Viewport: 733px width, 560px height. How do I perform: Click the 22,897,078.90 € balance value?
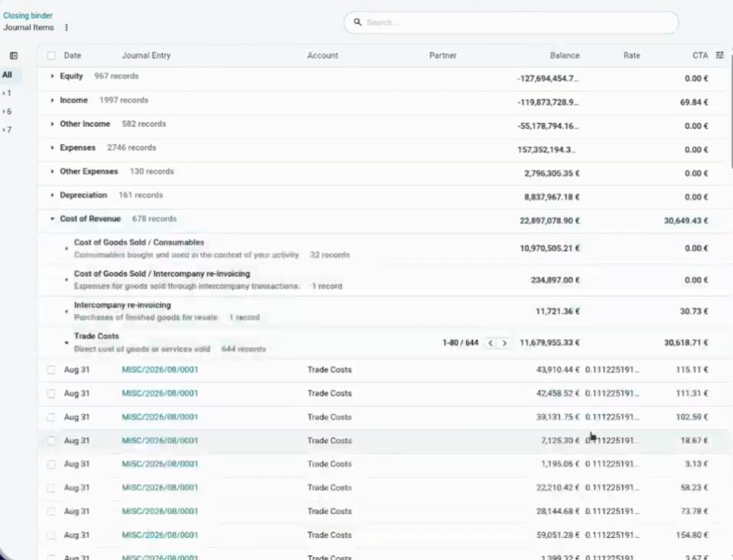tap(549, 220)
